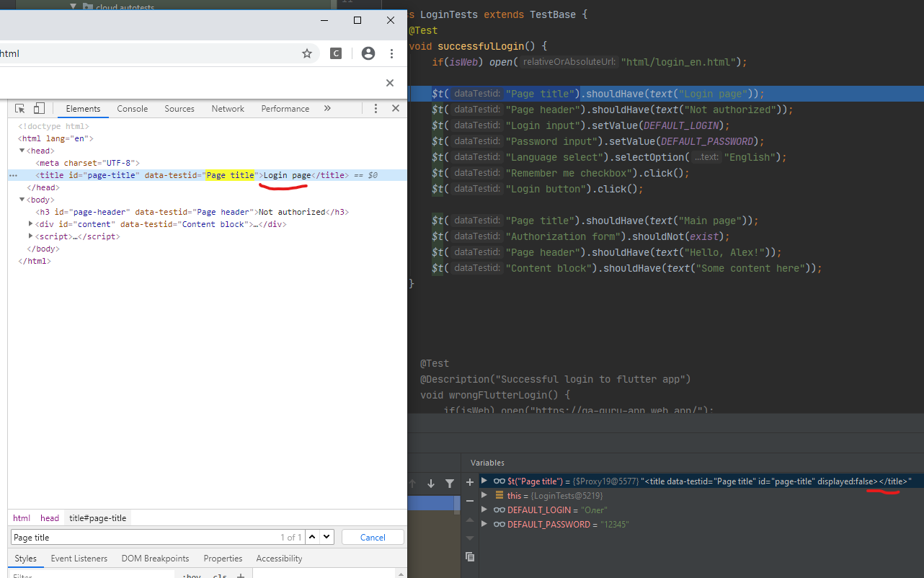Expand the this variable in Variables

484,495
